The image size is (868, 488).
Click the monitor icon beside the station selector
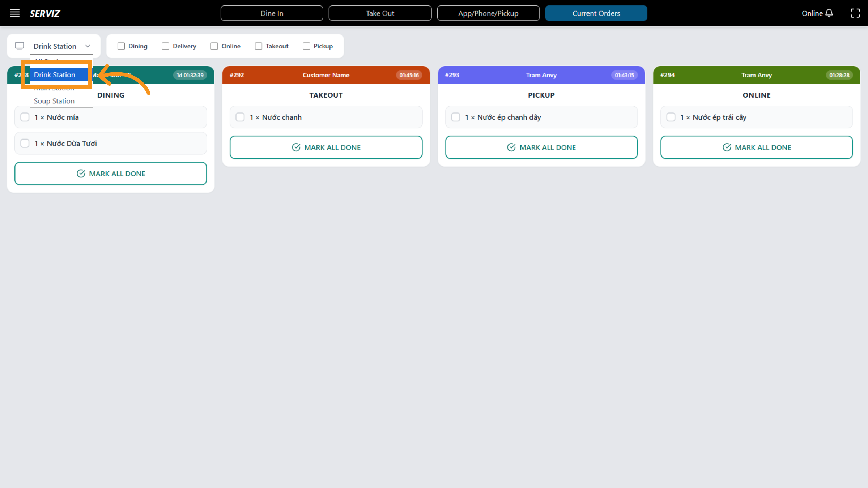[20, 46]
